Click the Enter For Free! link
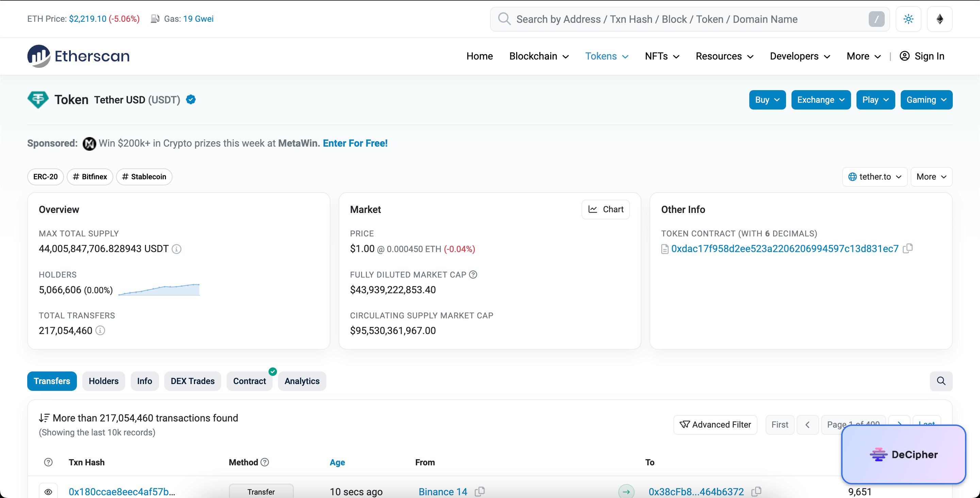The width and height of the screenshot is (980, 498). [x=355, y=143]
